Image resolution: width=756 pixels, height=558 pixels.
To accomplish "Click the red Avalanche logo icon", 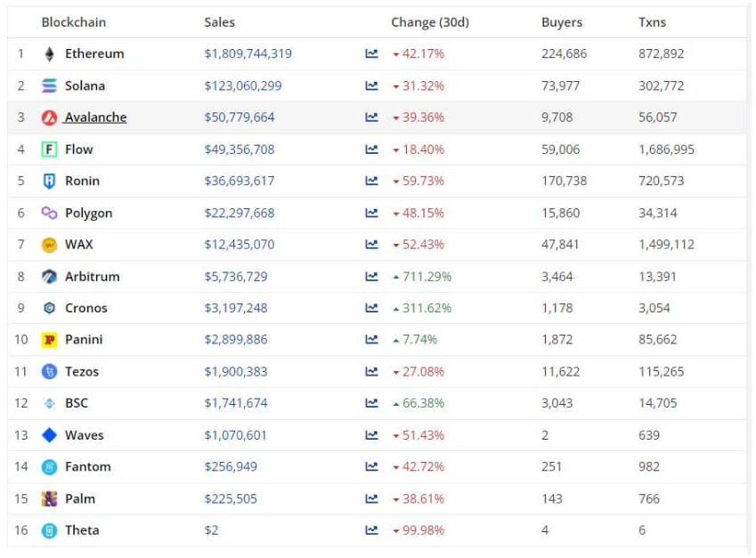I will (x=49, y=117).
